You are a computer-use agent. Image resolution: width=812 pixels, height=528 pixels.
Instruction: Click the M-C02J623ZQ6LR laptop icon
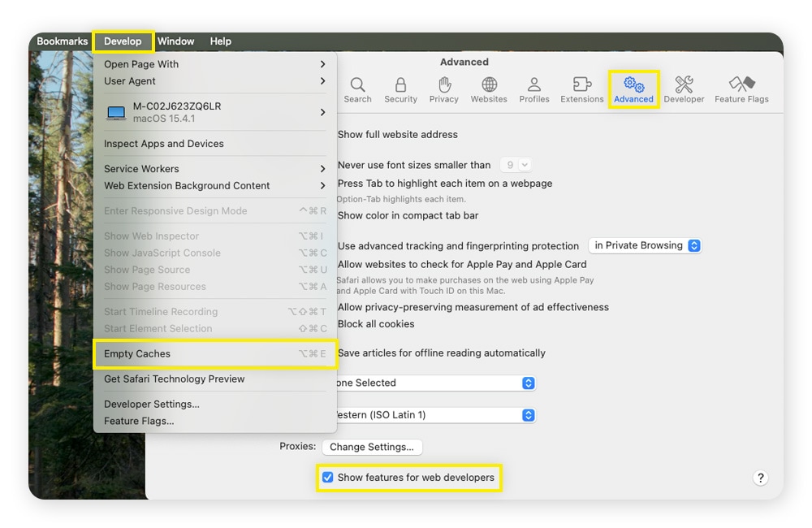[116, 112]
